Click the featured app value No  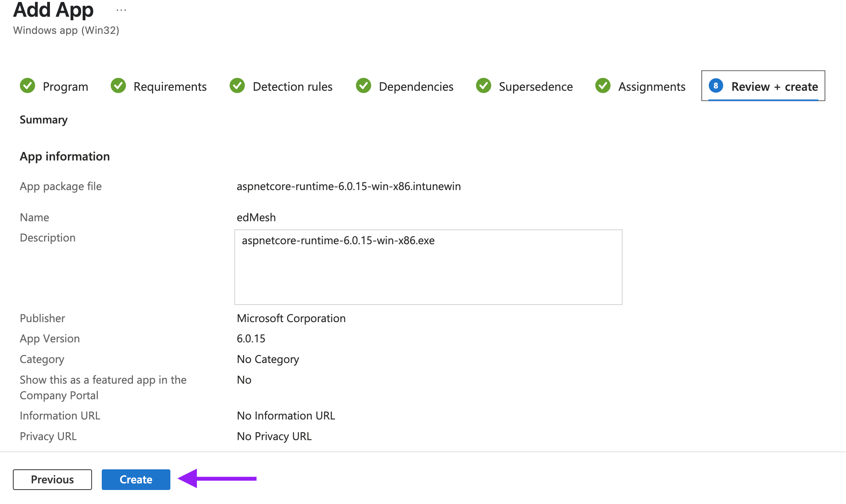pos(244,380)
